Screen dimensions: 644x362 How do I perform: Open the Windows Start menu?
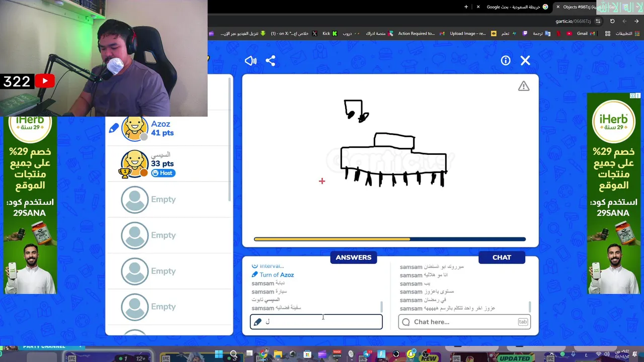tap(219, 354)
